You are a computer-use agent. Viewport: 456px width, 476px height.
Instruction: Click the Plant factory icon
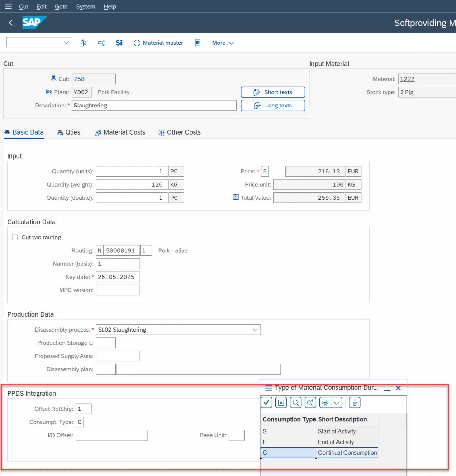[x=49, y=92]
